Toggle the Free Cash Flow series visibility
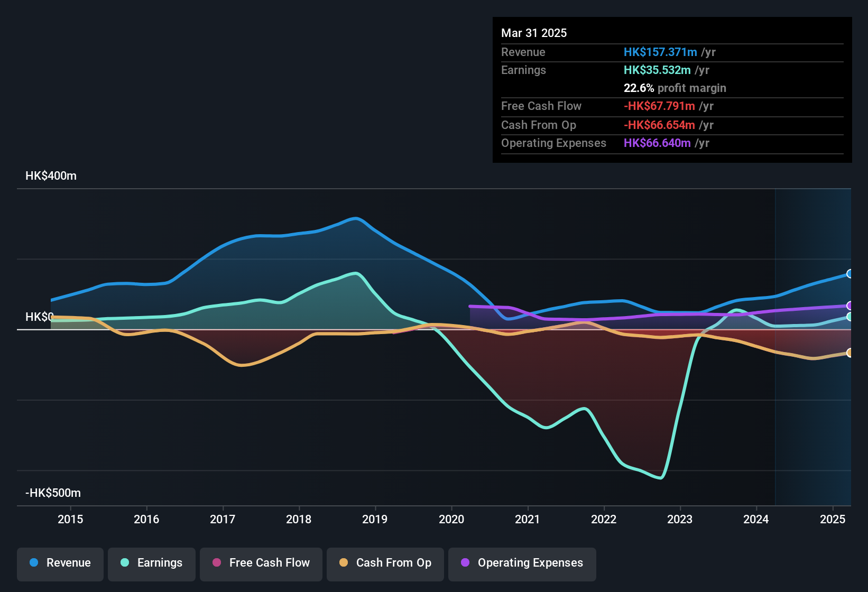Screen dimensions: 868x592 point(261,563)
